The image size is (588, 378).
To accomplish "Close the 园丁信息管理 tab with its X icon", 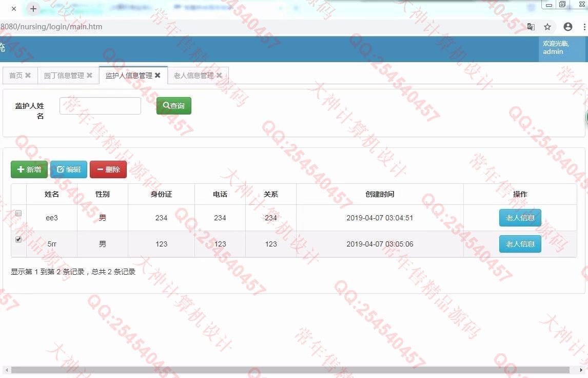I will tap(89, 75).
